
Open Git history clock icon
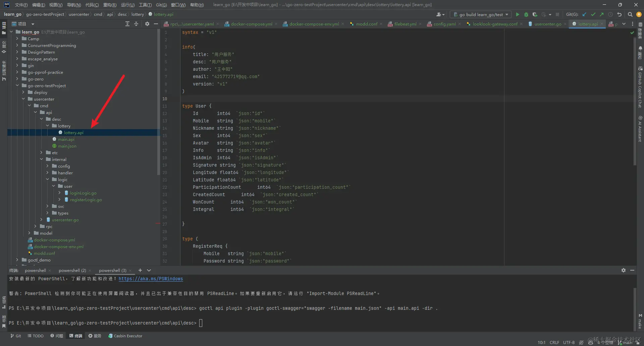click(x=610, y=14)
